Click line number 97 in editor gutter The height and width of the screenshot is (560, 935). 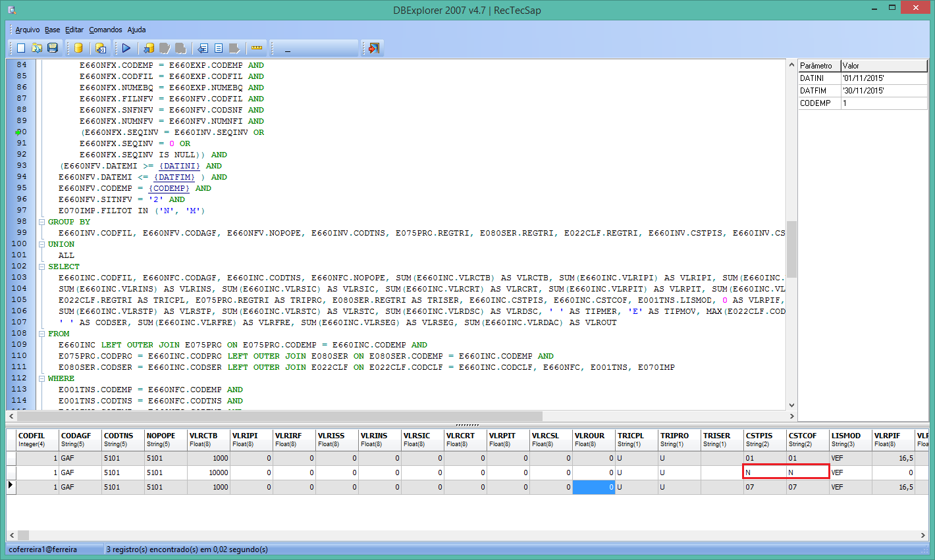coord(22,210)
